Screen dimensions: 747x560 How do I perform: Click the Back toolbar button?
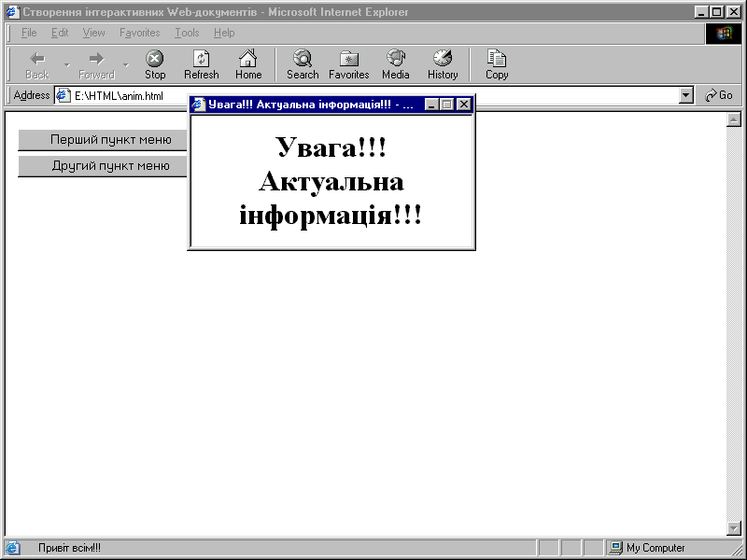[37, 65]
